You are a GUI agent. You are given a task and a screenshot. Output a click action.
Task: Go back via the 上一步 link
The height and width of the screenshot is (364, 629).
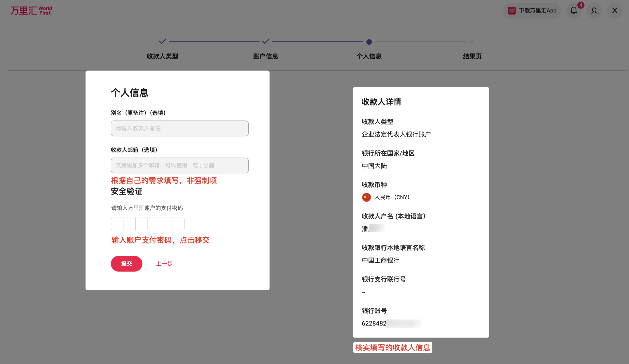(164, 264)
